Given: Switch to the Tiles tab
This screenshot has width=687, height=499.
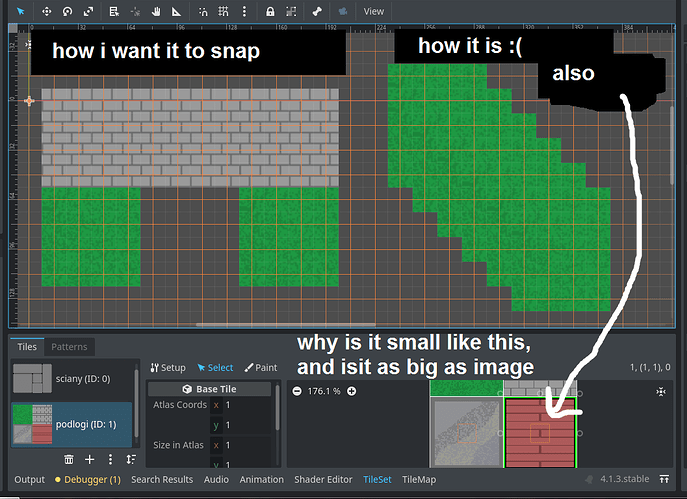Looking at the screenshot, I should pos(27,347).
